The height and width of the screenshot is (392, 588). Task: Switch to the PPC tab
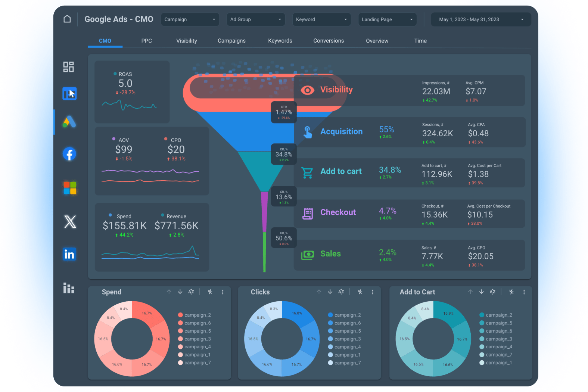pyautogui.click(x=147, y=41)
